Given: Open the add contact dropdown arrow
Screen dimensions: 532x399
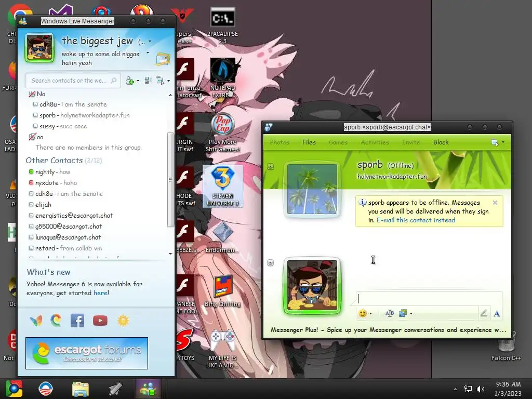Looking at the screenshot, I should pos(138,81).
